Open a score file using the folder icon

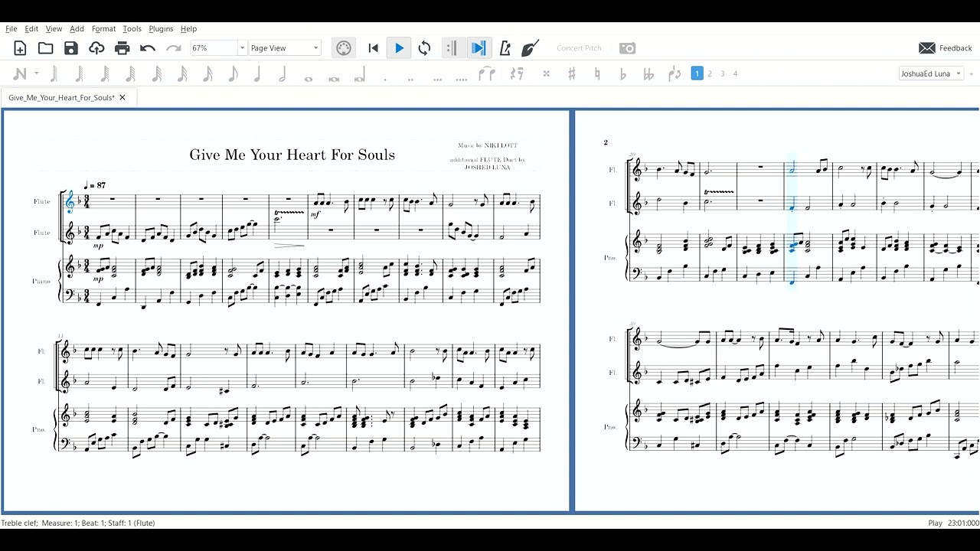point(45,48)
